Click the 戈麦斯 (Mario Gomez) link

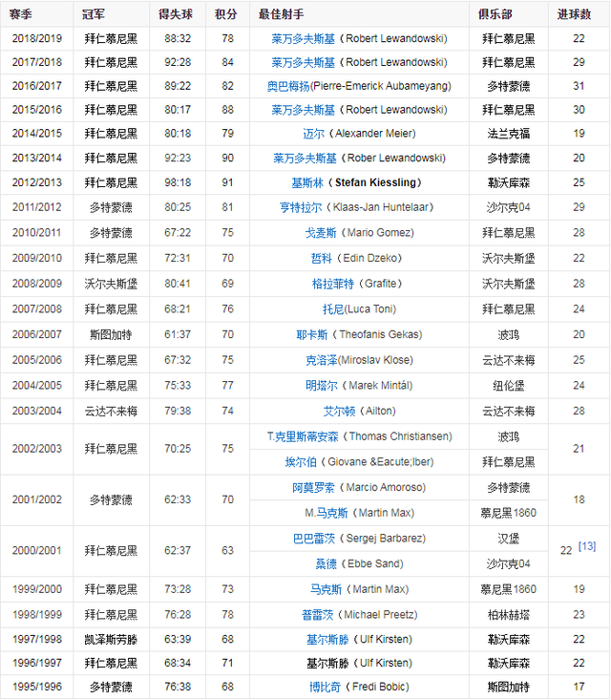(x=321, y=233)
